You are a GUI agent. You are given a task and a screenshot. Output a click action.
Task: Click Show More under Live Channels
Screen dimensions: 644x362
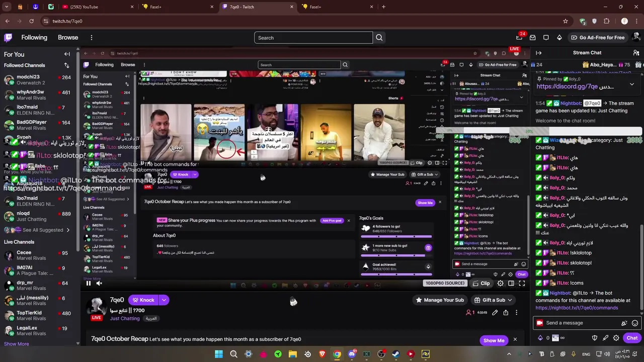tap(16, 344)
